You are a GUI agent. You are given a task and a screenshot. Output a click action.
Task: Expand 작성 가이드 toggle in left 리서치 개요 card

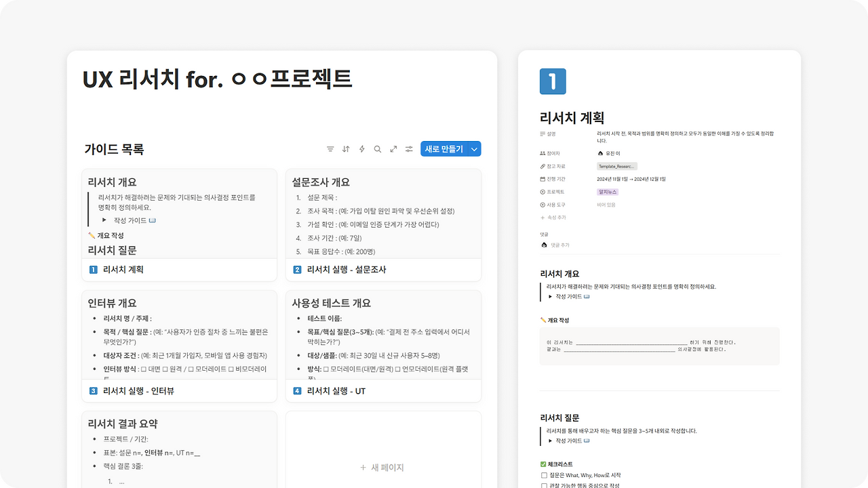coord(104,220)
